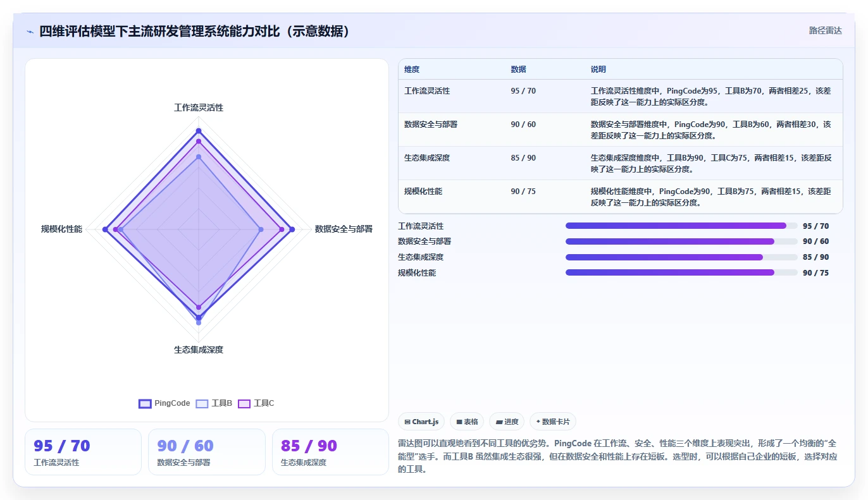
Task: Click the chart title 四维评估模型下主流研发管理系统能力对比
Action: coord(195,32)
